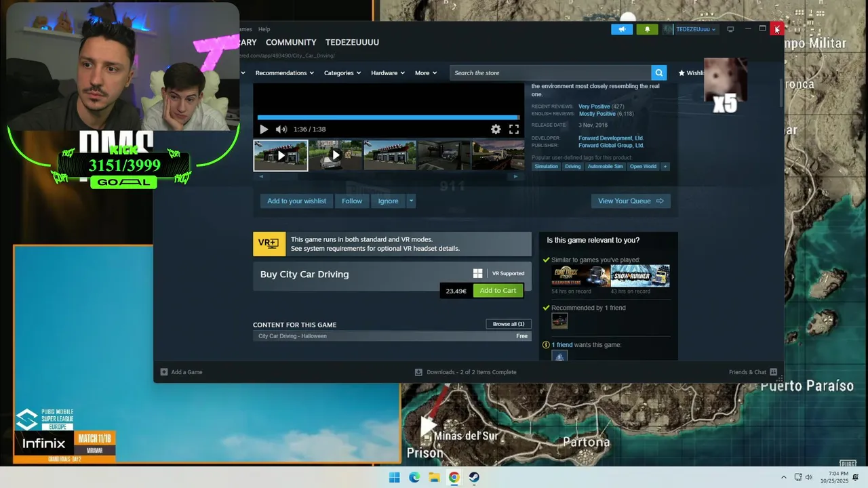Open the Mostly Positive English reviews link
The width and height of the screenshot is (868, 488).
click(597, 114)
